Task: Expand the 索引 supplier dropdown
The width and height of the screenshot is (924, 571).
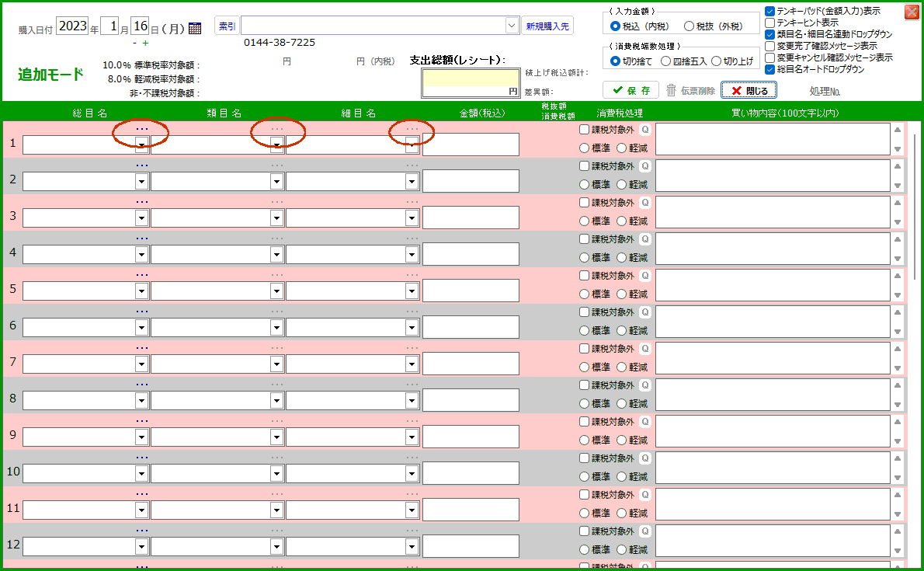Action: tap(512, 26)
